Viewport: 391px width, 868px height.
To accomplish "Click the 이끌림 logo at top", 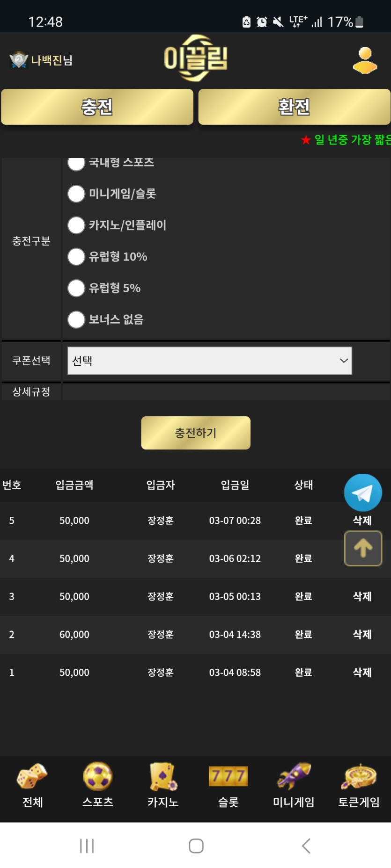I will (x=196, y=58).
